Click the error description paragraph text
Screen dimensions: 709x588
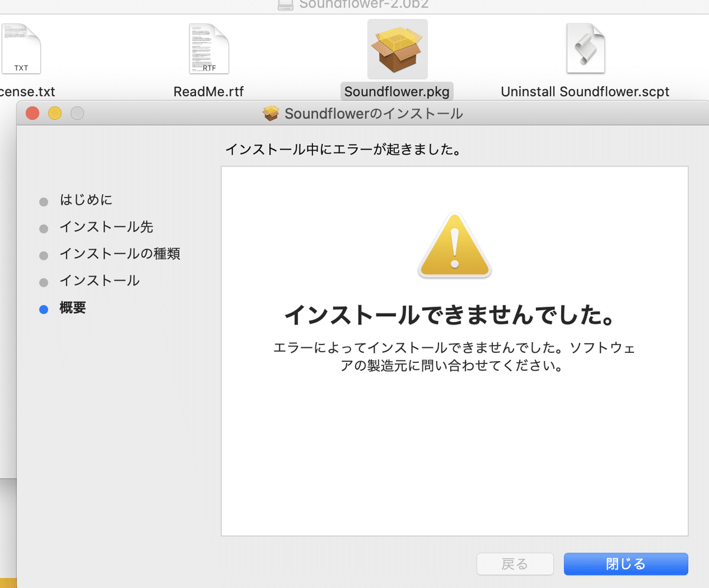point(454,356)
